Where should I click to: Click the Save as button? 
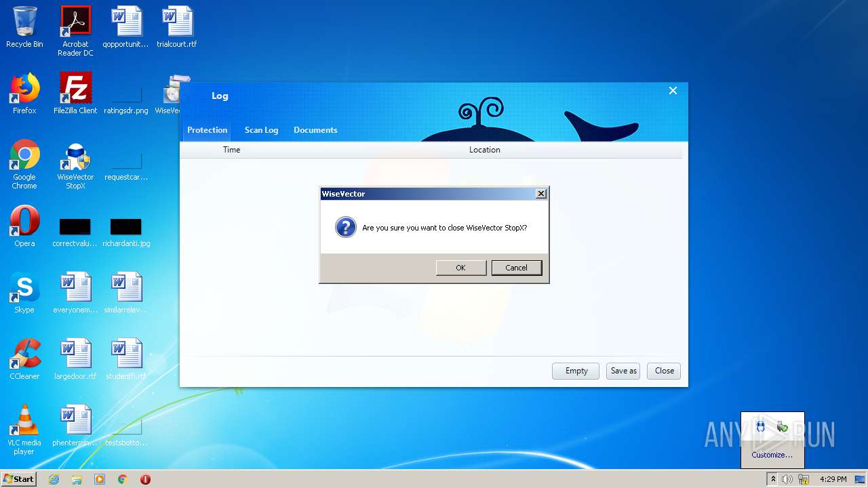623,371
